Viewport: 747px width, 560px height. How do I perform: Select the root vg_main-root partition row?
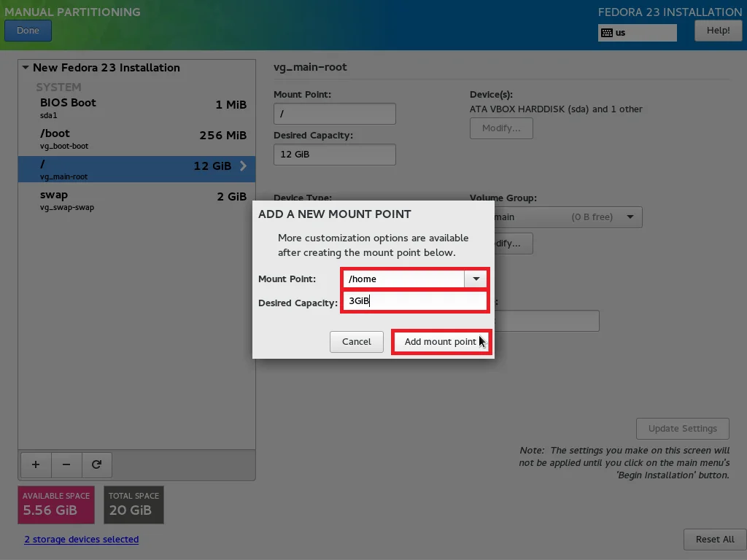136,169
